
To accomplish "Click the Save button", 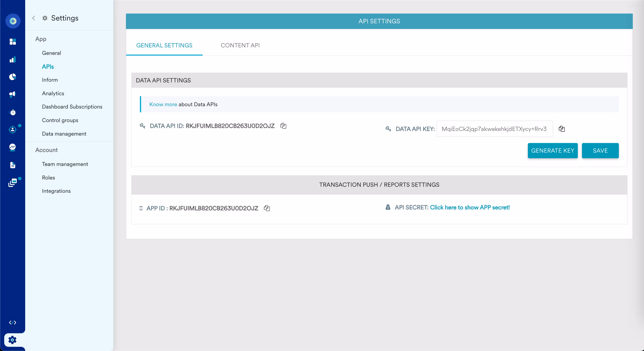I will (x=600, y=151).
